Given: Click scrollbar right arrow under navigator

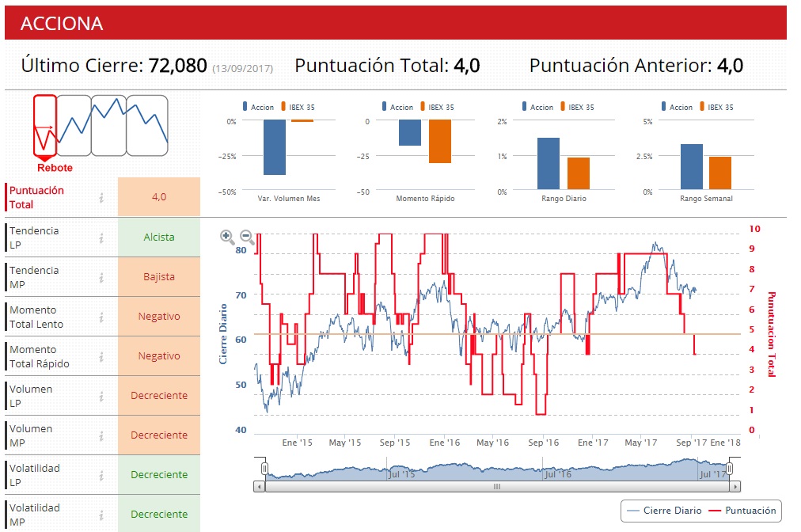Looking at the screenshot, I should [735, 487].
